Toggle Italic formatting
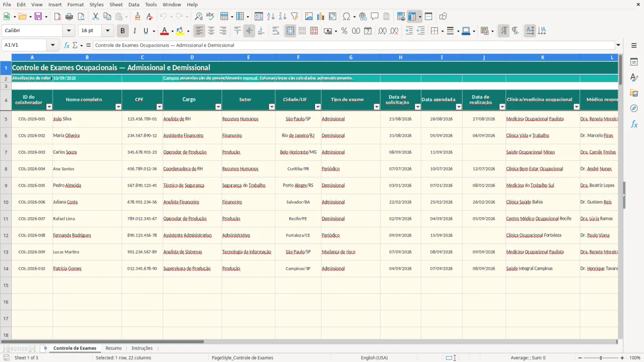Screen dimensions: 644x362 (135, 31)
